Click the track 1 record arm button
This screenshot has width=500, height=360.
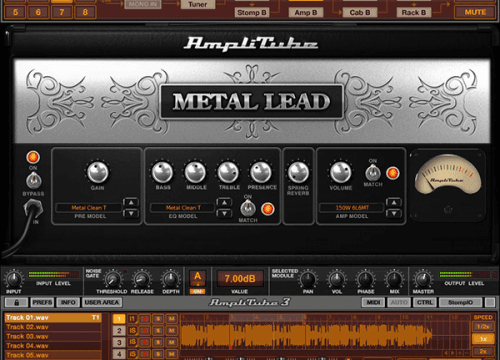tap(145, 319)
